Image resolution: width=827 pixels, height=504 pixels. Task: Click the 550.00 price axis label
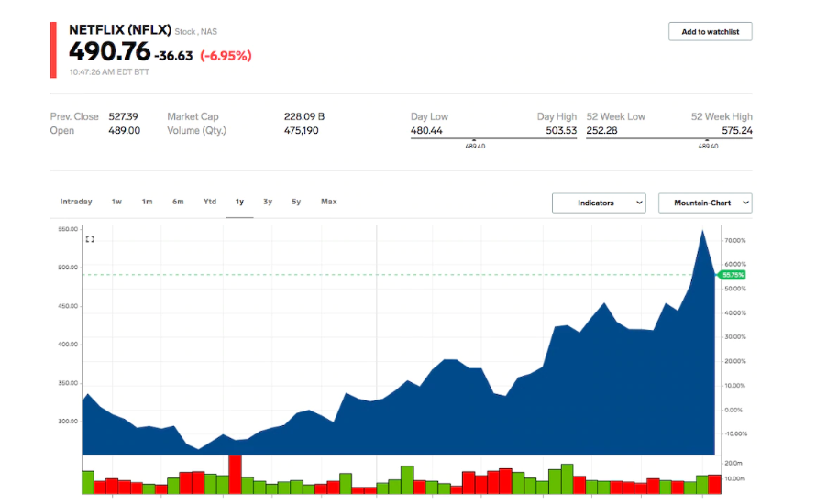(x=68, y=229)
